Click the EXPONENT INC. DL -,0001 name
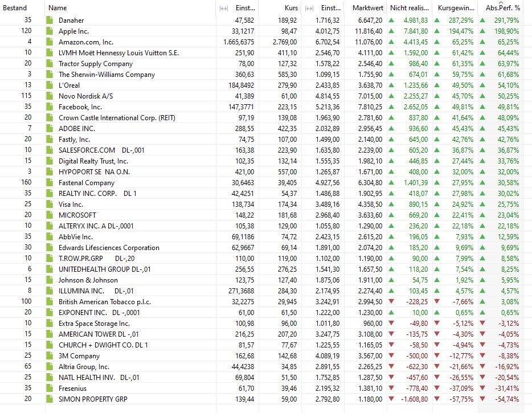The width and height of the screenshot is (532, 413). tap(99, 313)
